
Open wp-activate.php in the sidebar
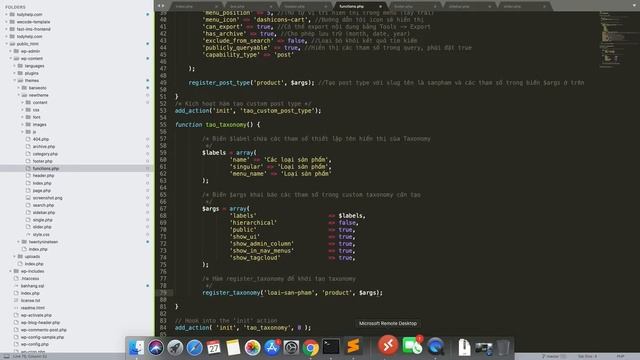[x=36, y=315]
